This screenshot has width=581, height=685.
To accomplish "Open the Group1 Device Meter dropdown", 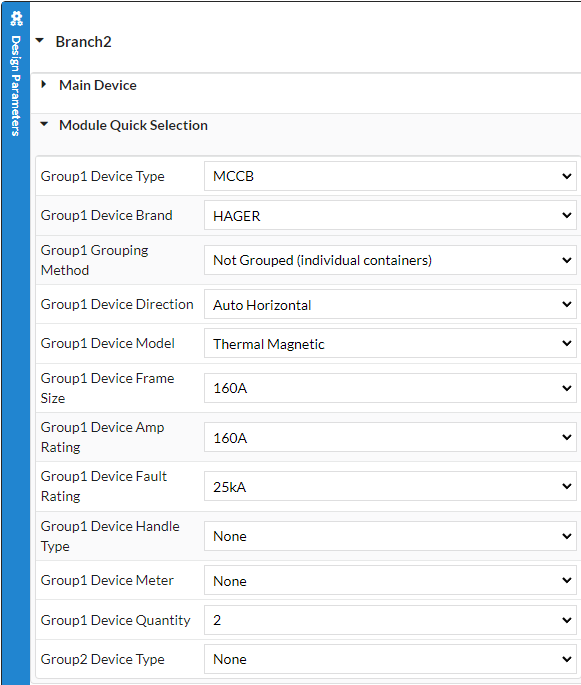I will 390,581.
